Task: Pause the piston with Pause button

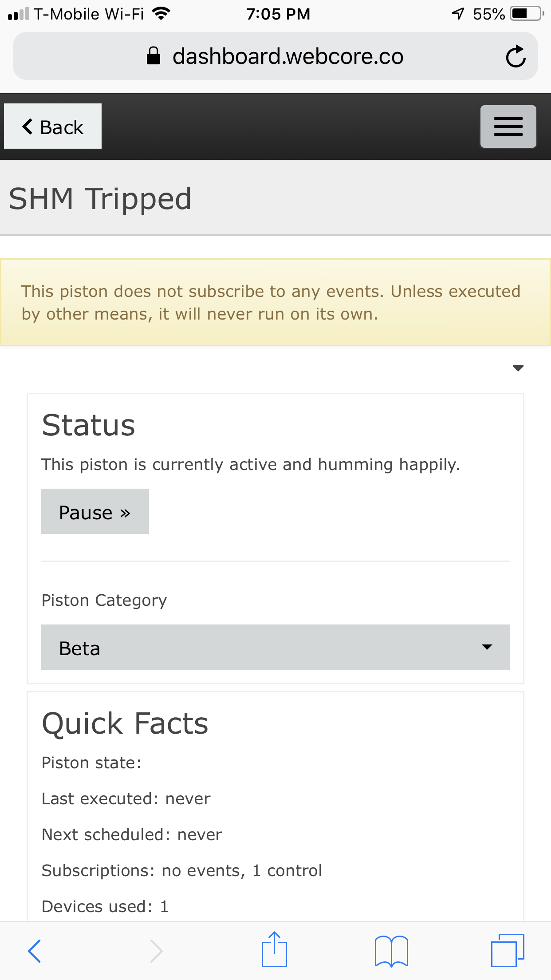Action: pos(95,511)
